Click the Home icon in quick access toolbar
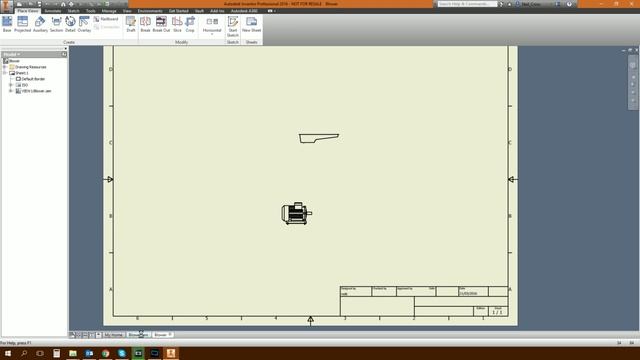This screenshot has width=640, height=360. tap(63, 4)
